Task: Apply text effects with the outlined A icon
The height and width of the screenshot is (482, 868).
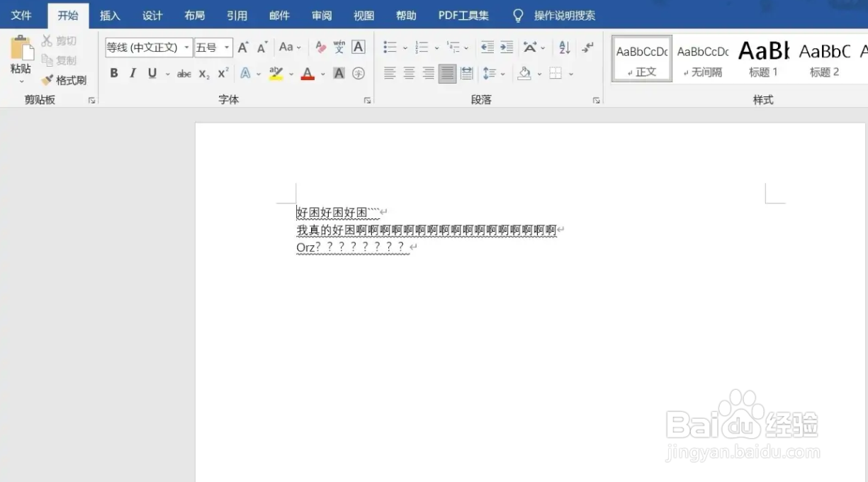Action: coord(245,73)
